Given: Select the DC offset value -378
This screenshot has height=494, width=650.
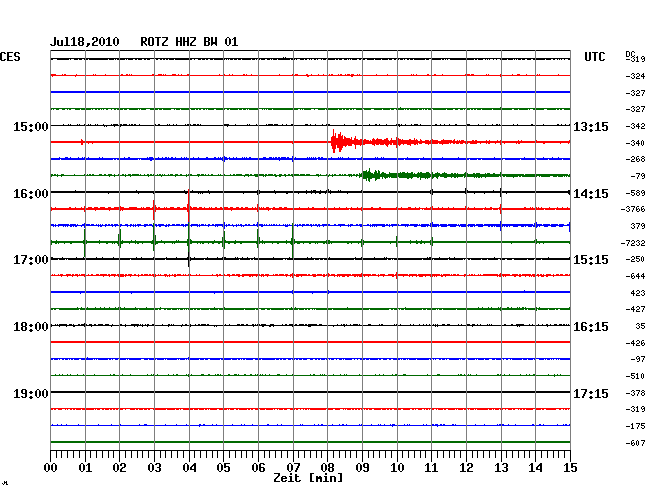Looking at the screenshot, I should [635, 393].
